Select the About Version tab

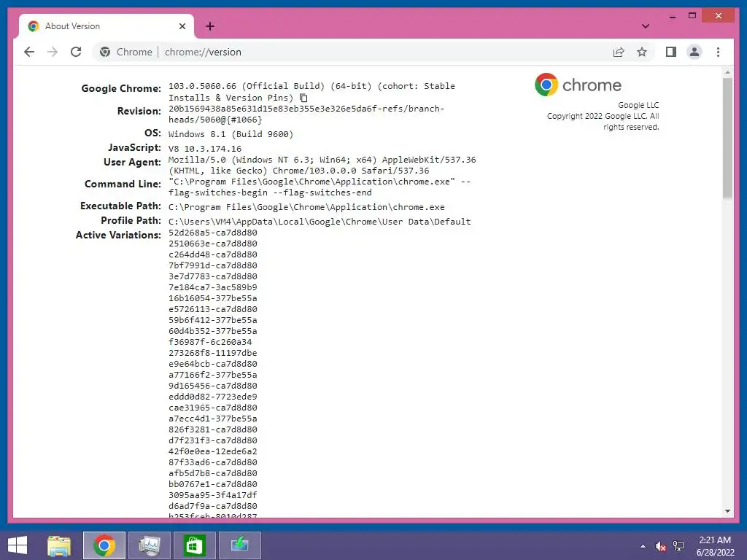(x=107, y=26)
